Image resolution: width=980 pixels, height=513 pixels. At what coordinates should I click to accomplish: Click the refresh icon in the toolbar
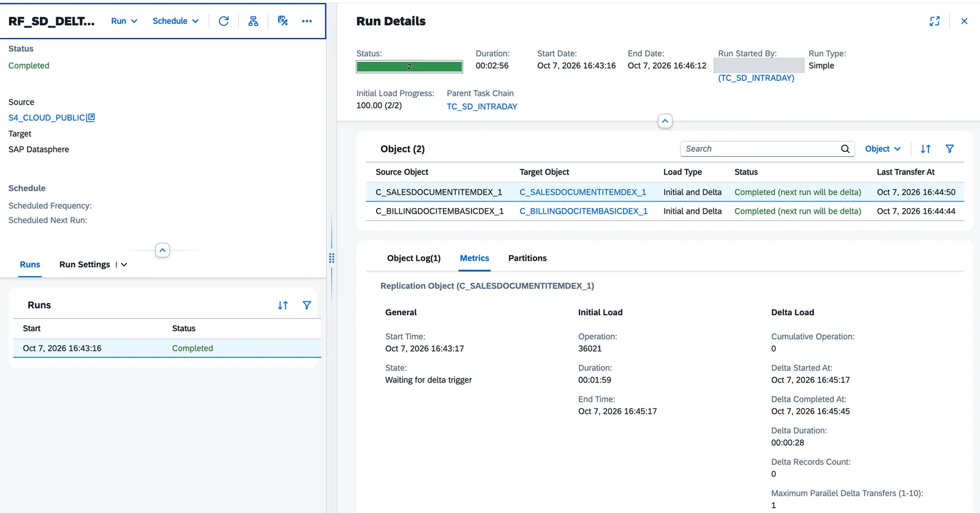224,21
